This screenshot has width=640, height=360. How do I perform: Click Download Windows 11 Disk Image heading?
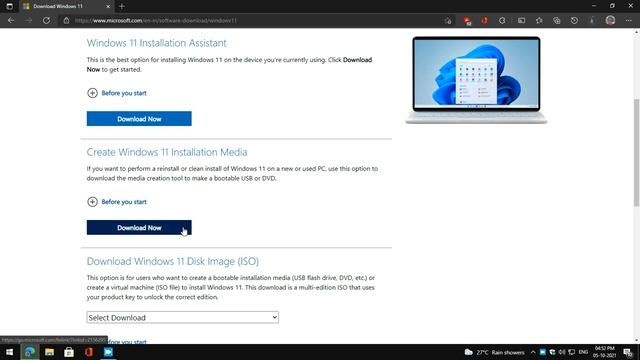point(173,261)
